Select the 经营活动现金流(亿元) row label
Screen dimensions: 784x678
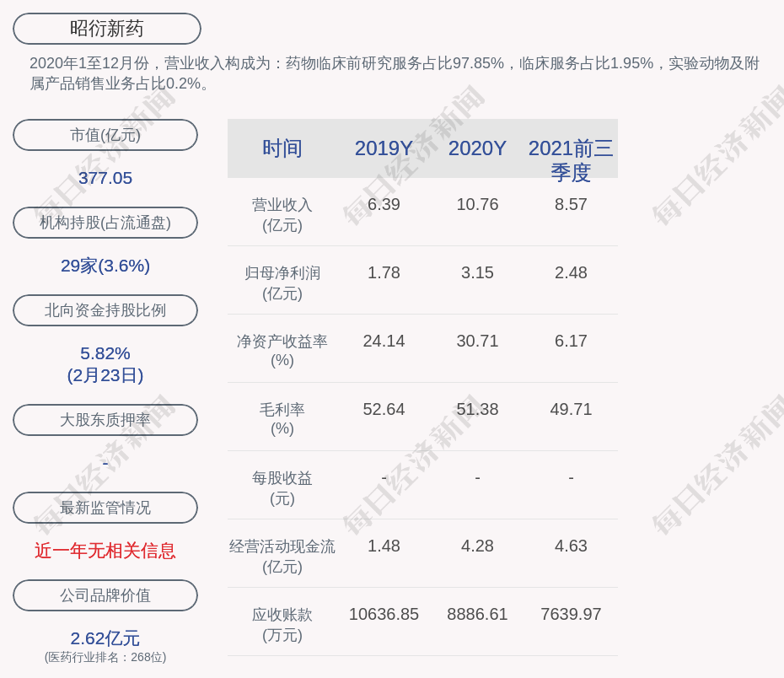(282, 557)
